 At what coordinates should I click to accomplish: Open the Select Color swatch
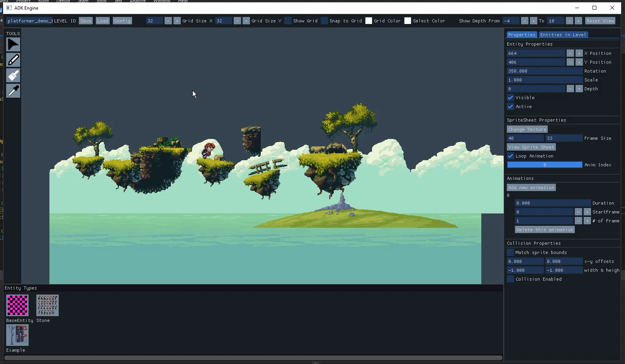pos(408,21)
